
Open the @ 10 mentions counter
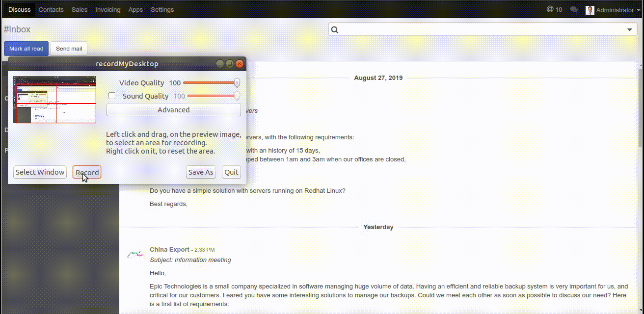click(554, 9)
